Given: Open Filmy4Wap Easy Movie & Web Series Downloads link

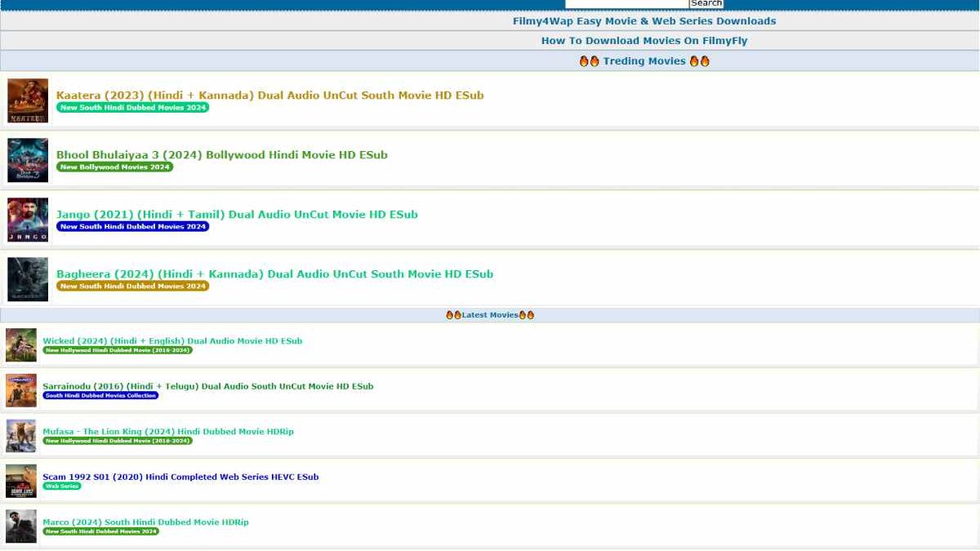Looking at the screenshot, I should click(644, 21).
